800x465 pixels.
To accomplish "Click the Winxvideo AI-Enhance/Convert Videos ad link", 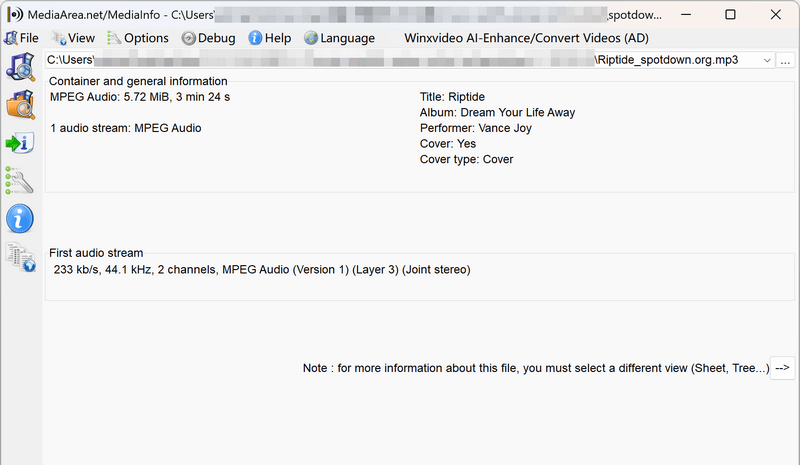I will [x=526, y=38].
